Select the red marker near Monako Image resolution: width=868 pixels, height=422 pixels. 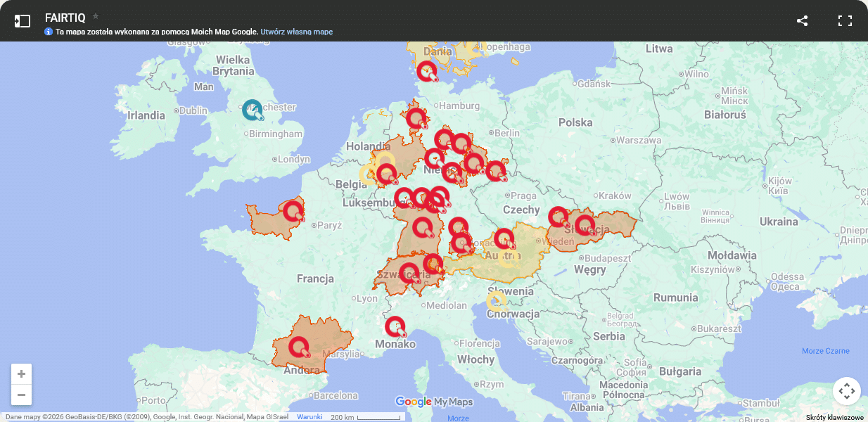[395, 326]
